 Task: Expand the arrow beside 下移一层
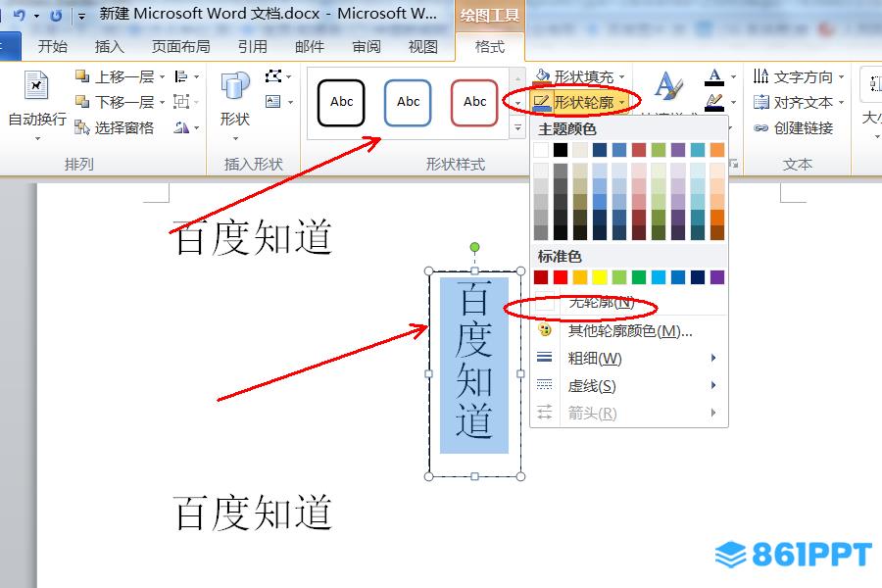pos(162,102)
